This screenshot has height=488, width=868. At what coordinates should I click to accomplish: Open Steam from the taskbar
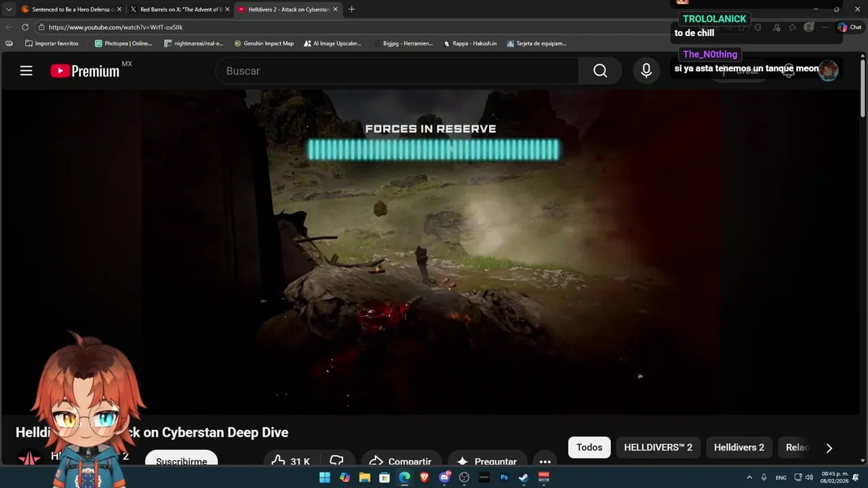pos(524,477)
